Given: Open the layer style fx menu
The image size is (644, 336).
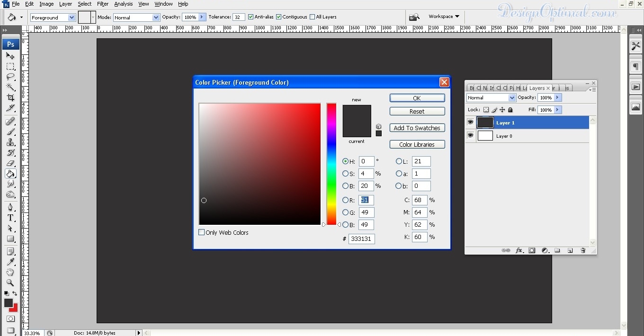Looking at the screenshot, I should 519,250.
